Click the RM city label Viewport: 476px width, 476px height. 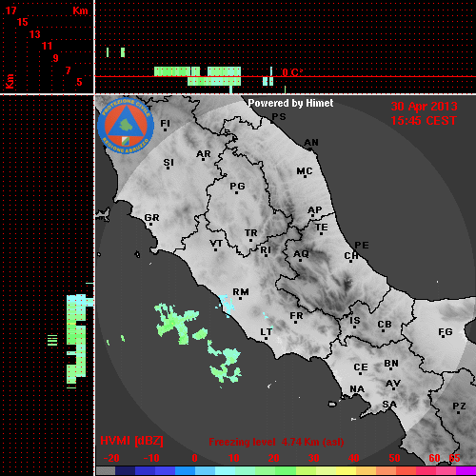pos(241,292)
